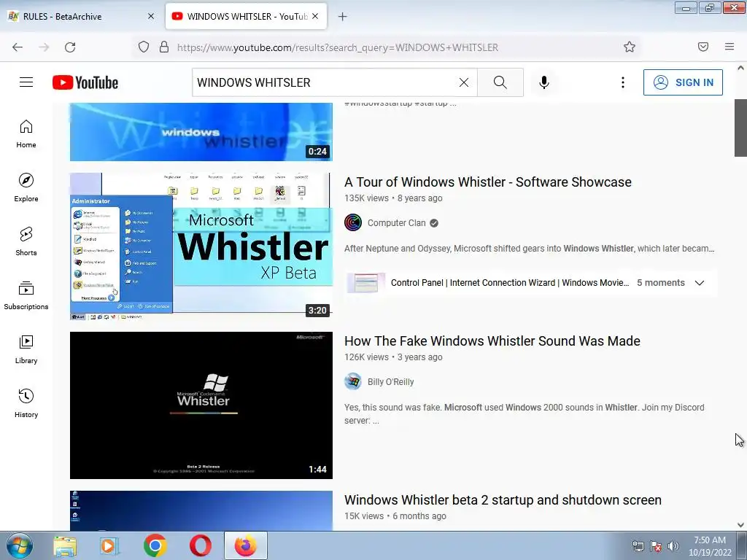This screenshot has width=747, height=560.
Task: Open History in the sidebar
Action: (x=26, y=404)
